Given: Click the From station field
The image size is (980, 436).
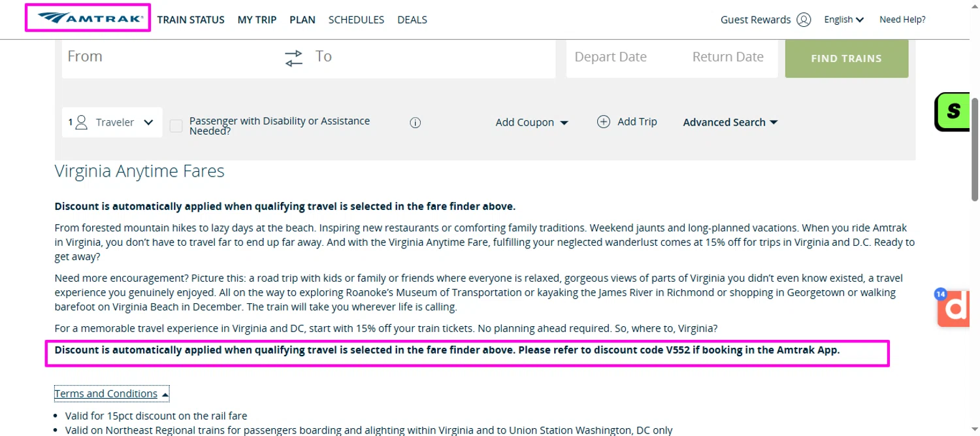Looking at the screenshot, I should tap(170, 58).
